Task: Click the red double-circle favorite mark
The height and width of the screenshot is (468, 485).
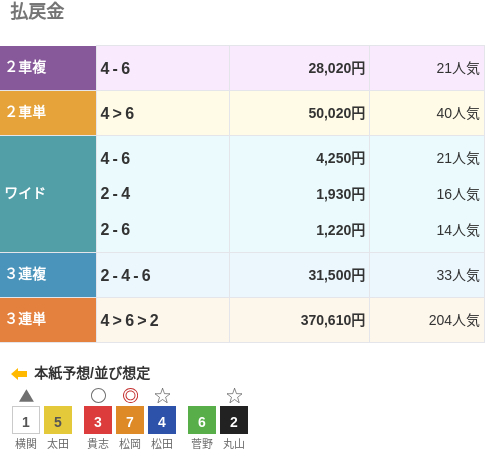Action: [x=130, y=396]
